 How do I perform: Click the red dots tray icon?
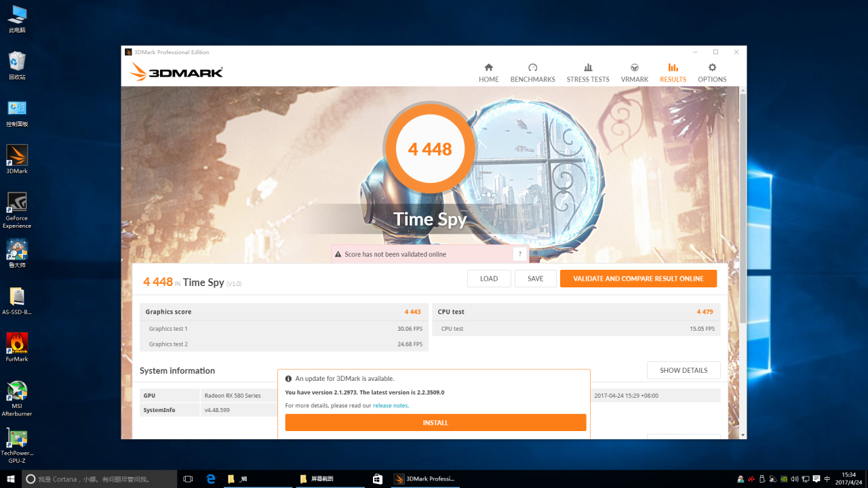751,479
